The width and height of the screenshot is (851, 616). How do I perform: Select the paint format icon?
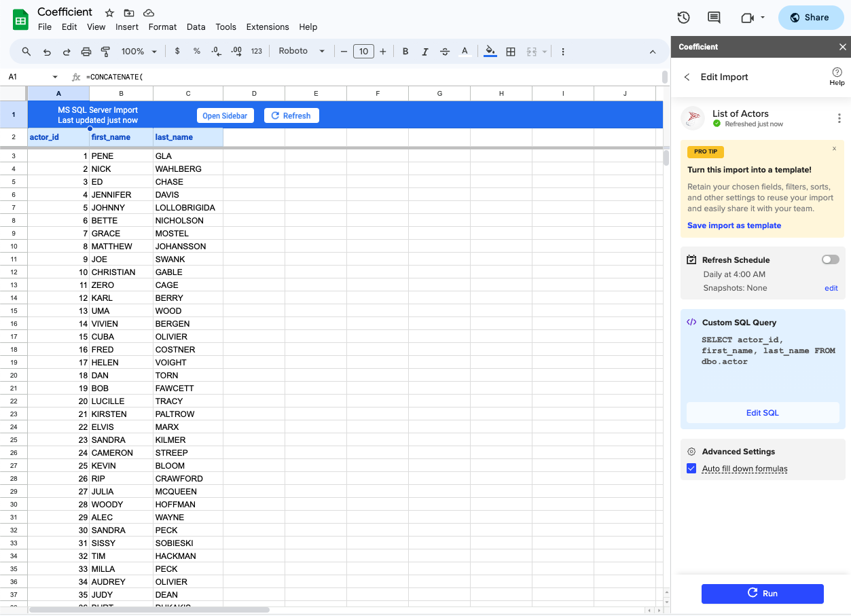[x=105, y=51]
